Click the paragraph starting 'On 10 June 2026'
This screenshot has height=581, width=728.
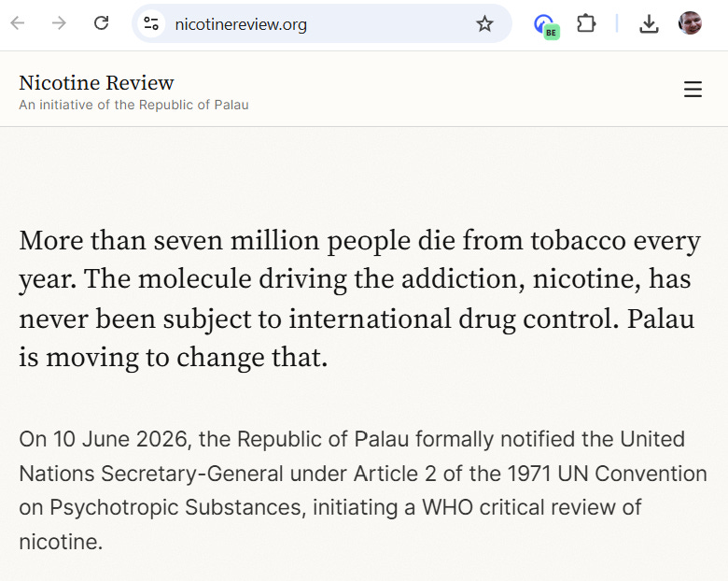pos(363,490)
